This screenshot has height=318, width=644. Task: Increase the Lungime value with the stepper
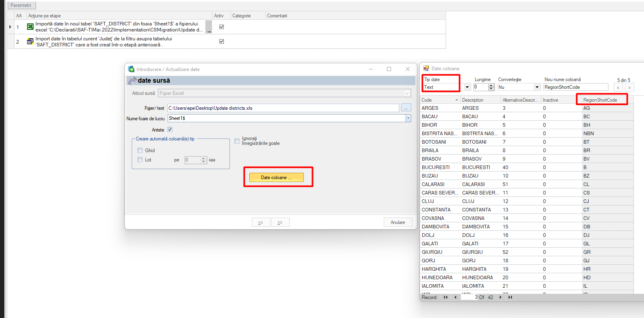click(491, 86)
